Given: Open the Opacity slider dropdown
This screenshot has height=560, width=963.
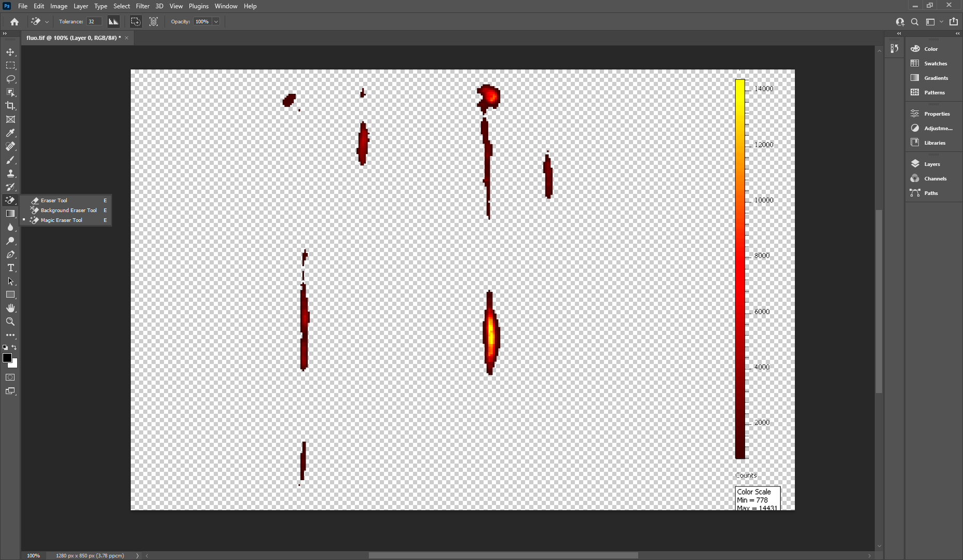Looking at the screenshot, I should (x=216, y=22).
